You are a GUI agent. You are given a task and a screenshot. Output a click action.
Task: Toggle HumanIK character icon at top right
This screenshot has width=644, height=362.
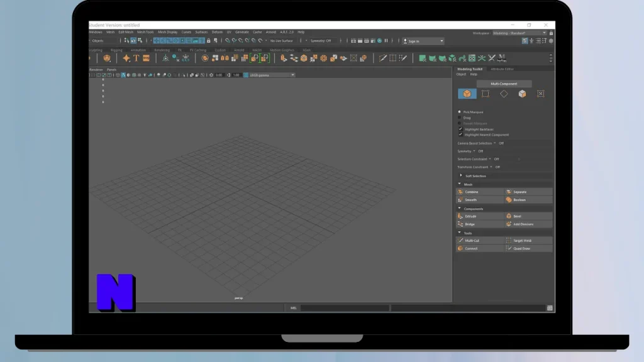[531, 41]
